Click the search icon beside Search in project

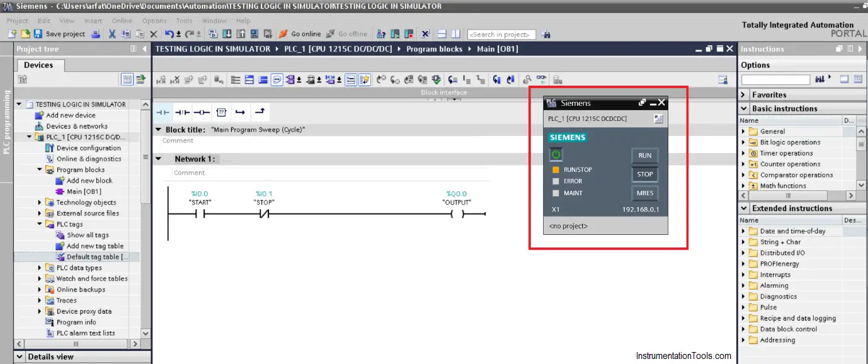(x=545, y=34)
